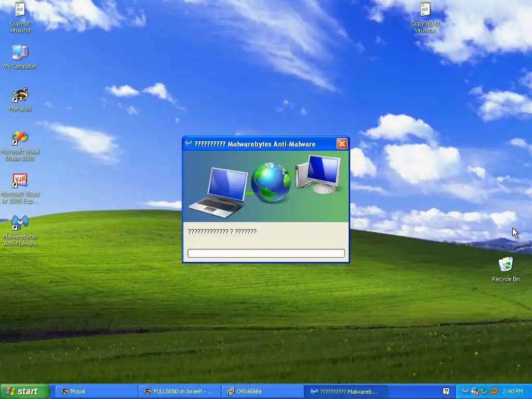Image resolution: width=532 pixels, height=399 pixels.
Task: Click the question-mark status text in dialog
Action: point(222,231)
